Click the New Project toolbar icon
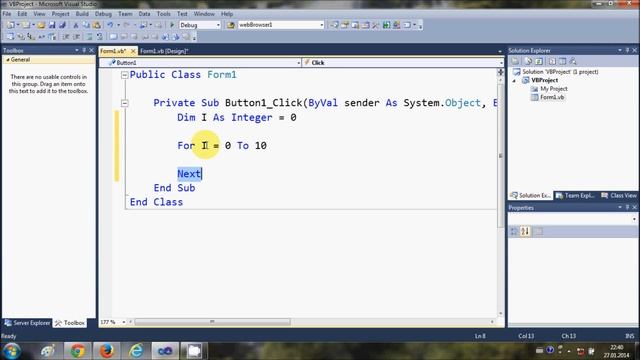The height and width of the screenshot is (360, 640). tap(10, 25)
